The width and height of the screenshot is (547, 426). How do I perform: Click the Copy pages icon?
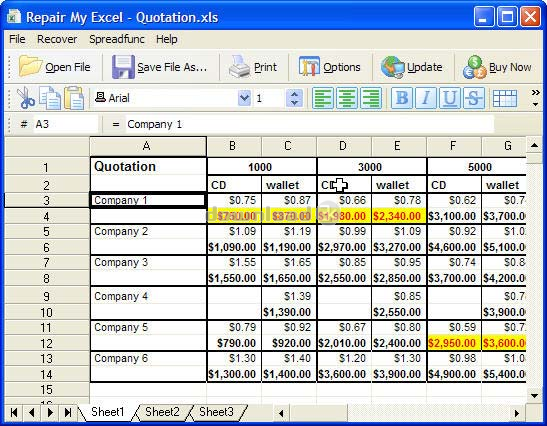(x=50, y=98)
